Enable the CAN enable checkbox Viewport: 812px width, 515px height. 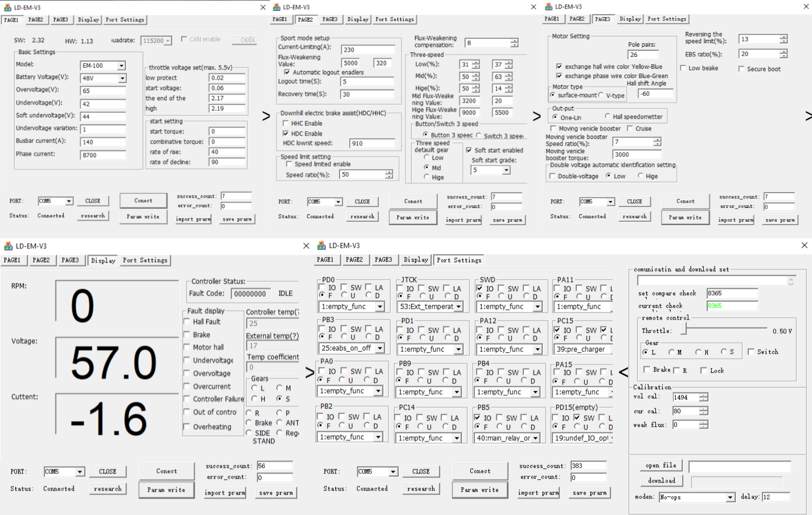click(184, 39)
